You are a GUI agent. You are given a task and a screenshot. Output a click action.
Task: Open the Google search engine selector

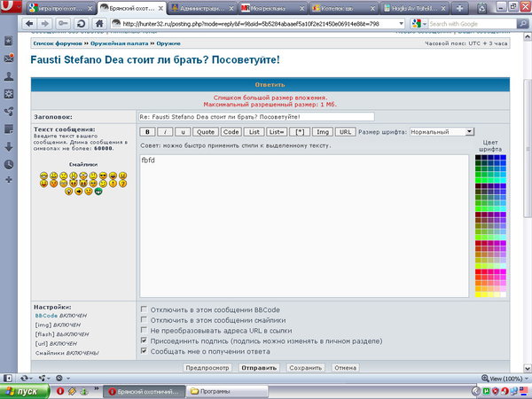pos(419,24)
